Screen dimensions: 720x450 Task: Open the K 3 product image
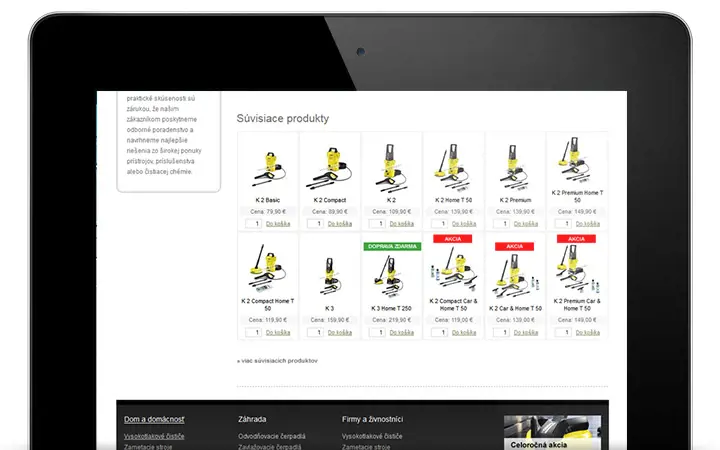point(330,276)
